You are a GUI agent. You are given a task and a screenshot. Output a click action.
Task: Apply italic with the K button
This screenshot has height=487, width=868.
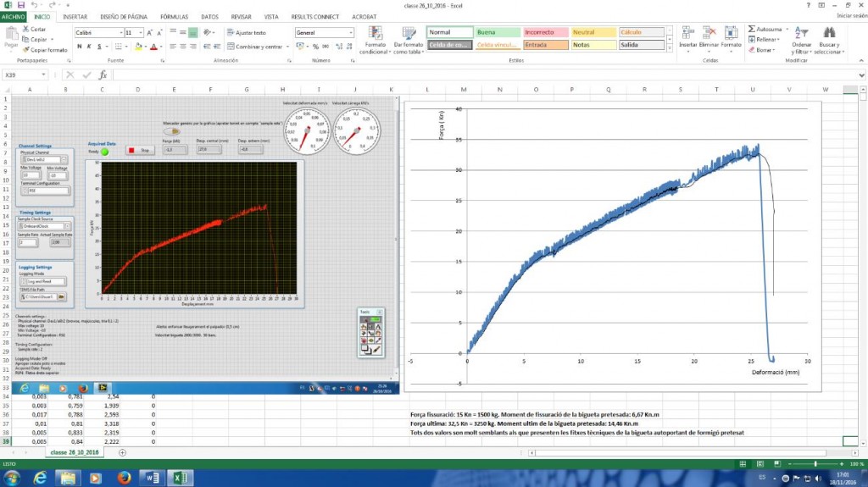pyautogui.click(x=89, y=47)
